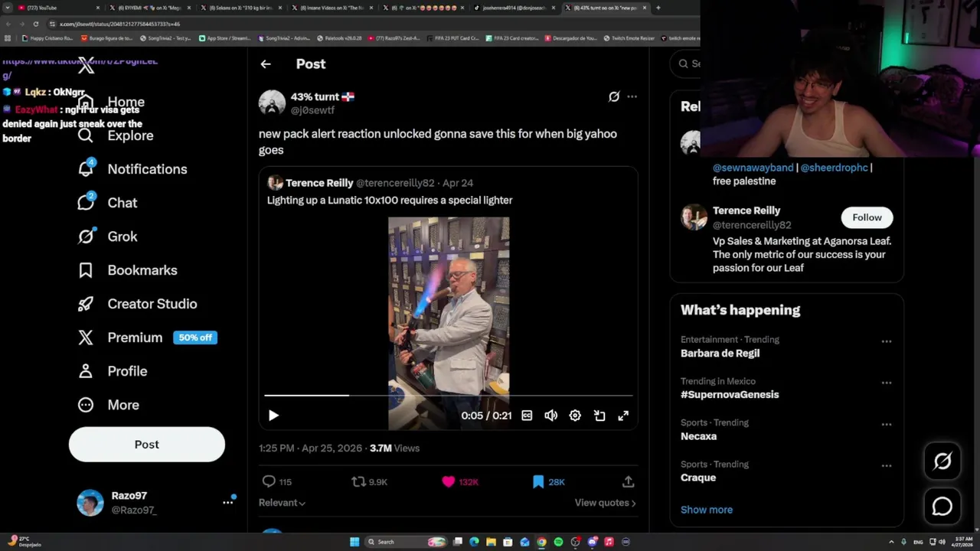Expand the More menu in the sidebar
Screen dimensions: 980x551
(x=108, y=405)
